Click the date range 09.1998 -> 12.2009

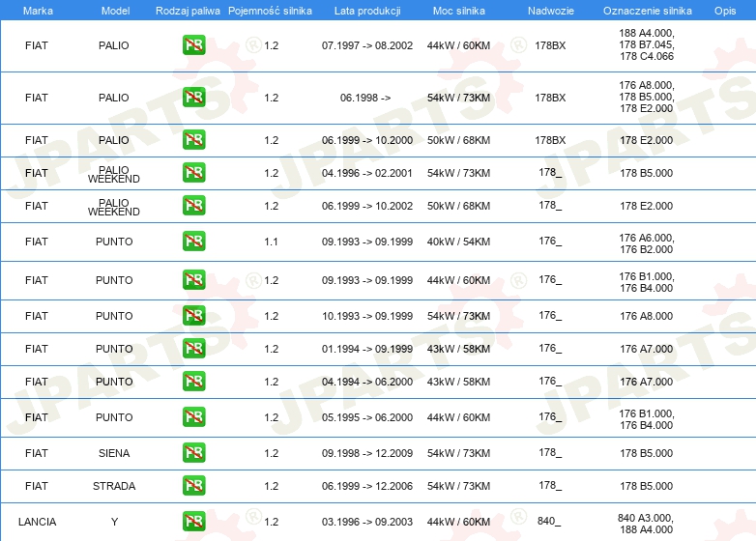[x=367, y=453]
